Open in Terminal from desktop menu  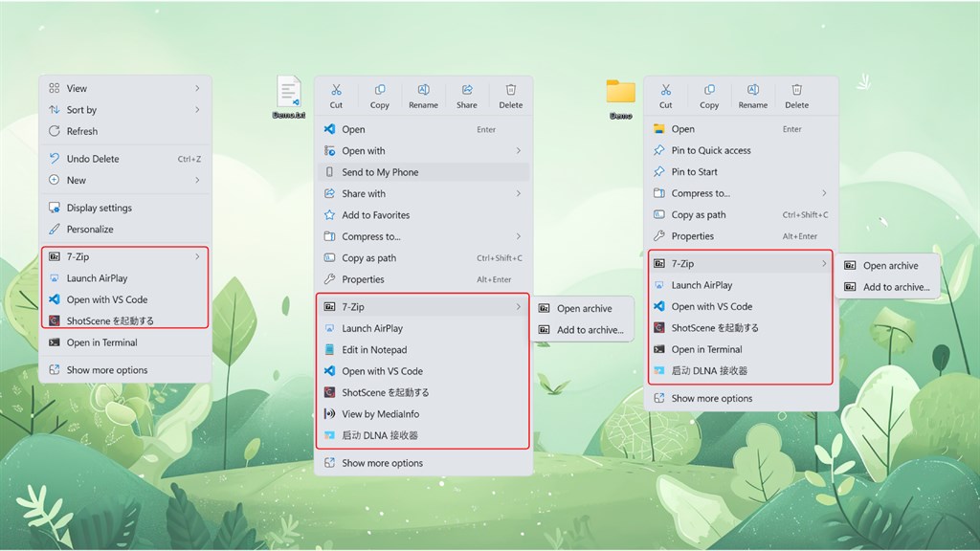click(125, 342)
